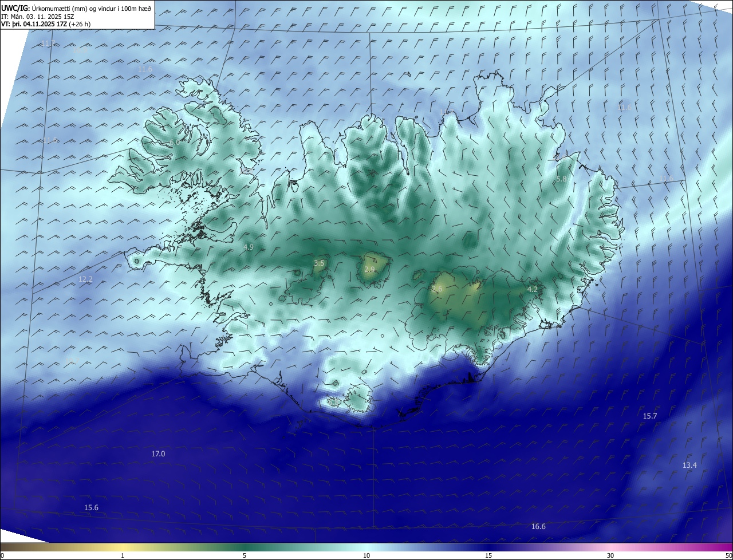Click the colorbar tick label '30'

coord(610,555)
